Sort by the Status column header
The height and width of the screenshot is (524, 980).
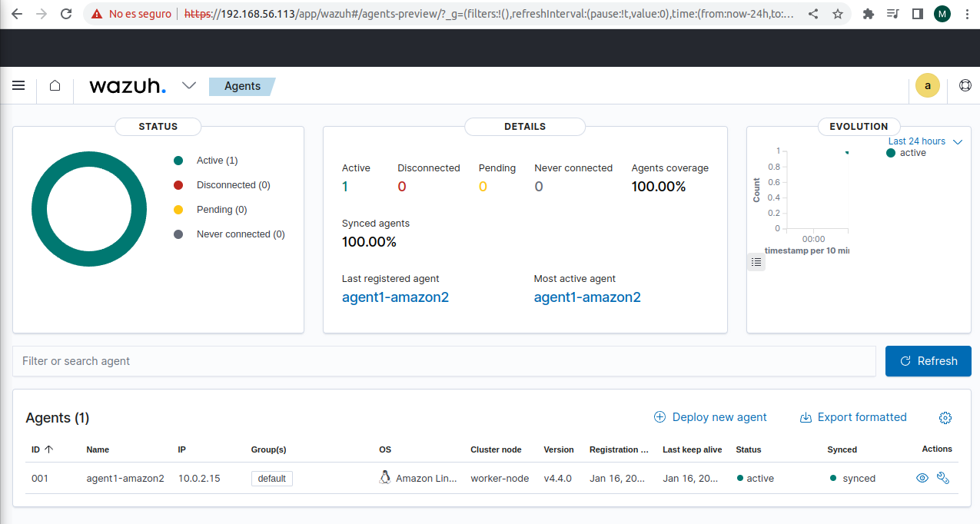[749, 449]
